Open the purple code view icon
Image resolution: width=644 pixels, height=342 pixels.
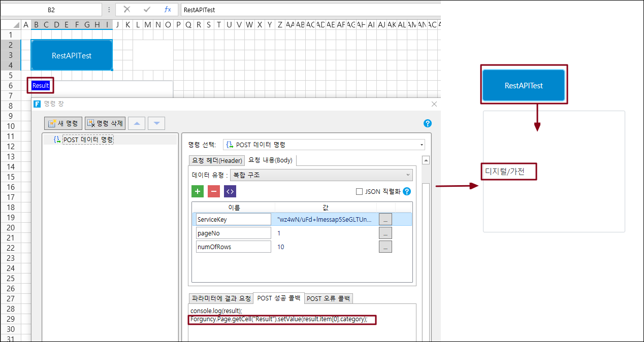230,191
